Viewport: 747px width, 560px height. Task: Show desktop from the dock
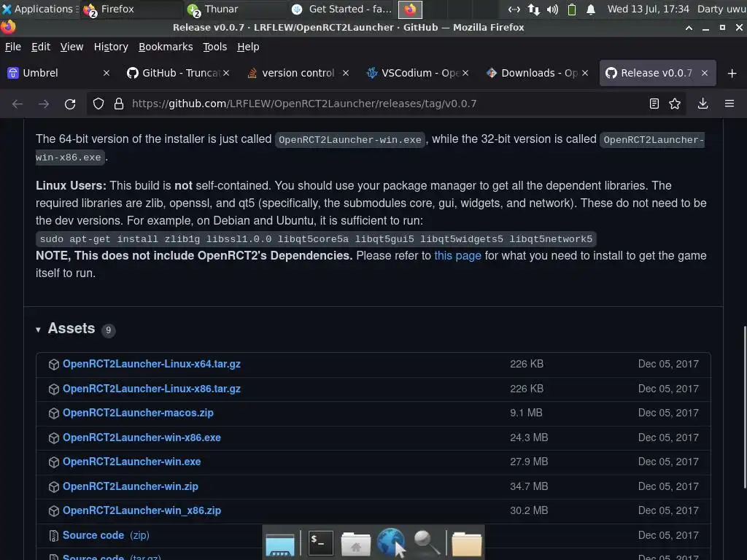[280, 544]
